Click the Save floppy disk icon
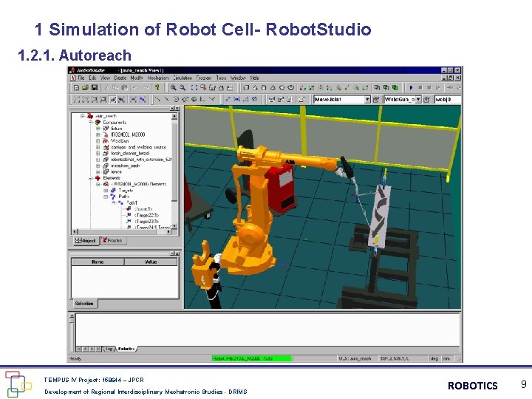Viewport: 532px width, 399px height. tap(95, 88)
